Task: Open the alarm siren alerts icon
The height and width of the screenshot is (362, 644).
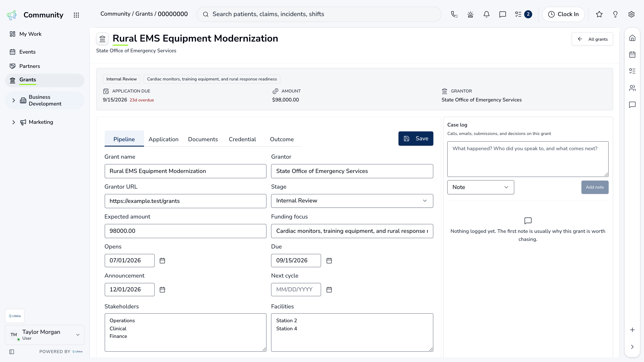Action: [x=470, y=14]
